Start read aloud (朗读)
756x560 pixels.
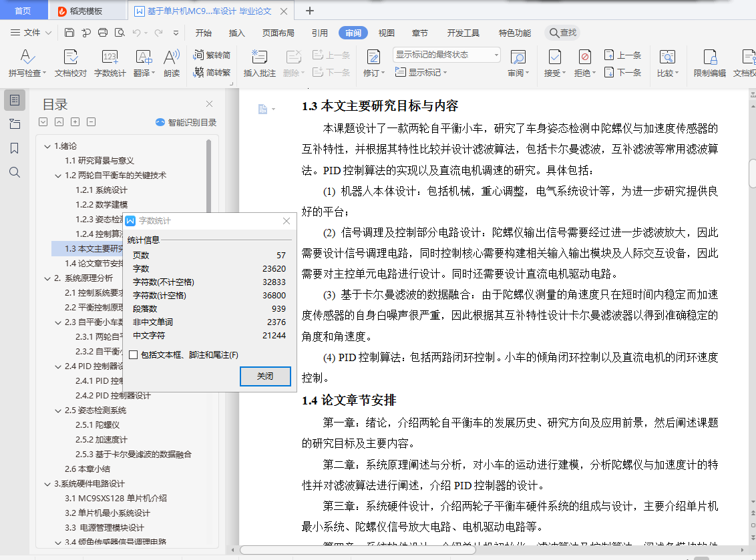tap(172, 63)
